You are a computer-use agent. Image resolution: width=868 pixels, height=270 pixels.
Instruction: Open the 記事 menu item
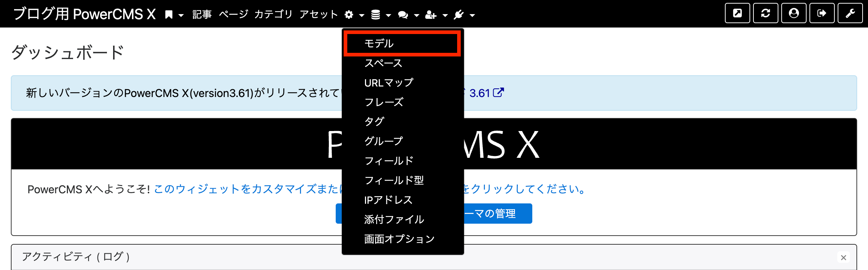202,14
